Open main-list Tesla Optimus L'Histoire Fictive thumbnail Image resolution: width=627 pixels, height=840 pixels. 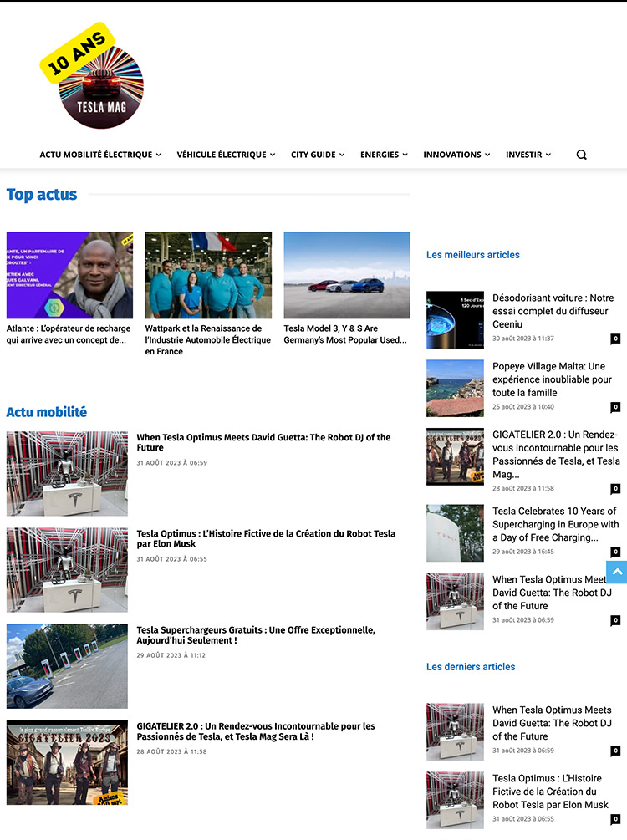[67, 570]
